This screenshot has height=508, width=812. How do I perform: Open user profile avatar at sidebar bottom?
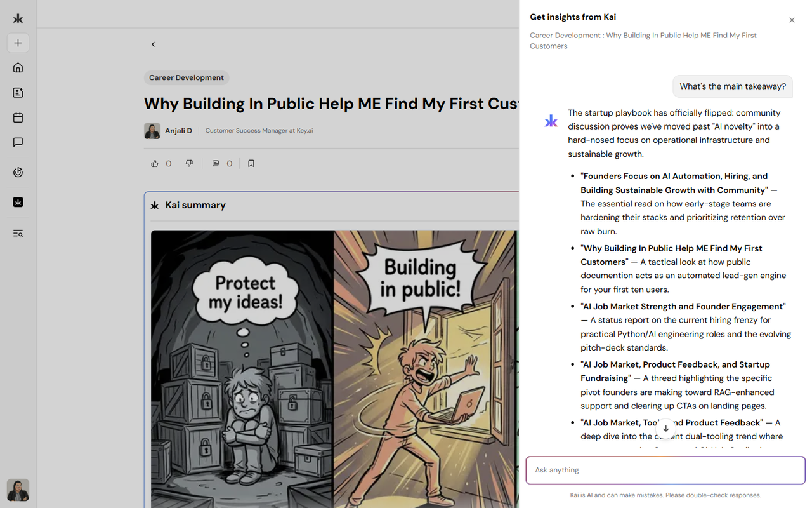click(18, 490)
